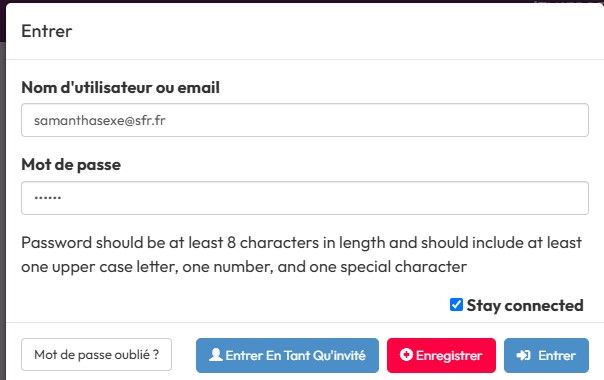
Task: Submit login with the blue Entrer button
Action: coord(546,355)
